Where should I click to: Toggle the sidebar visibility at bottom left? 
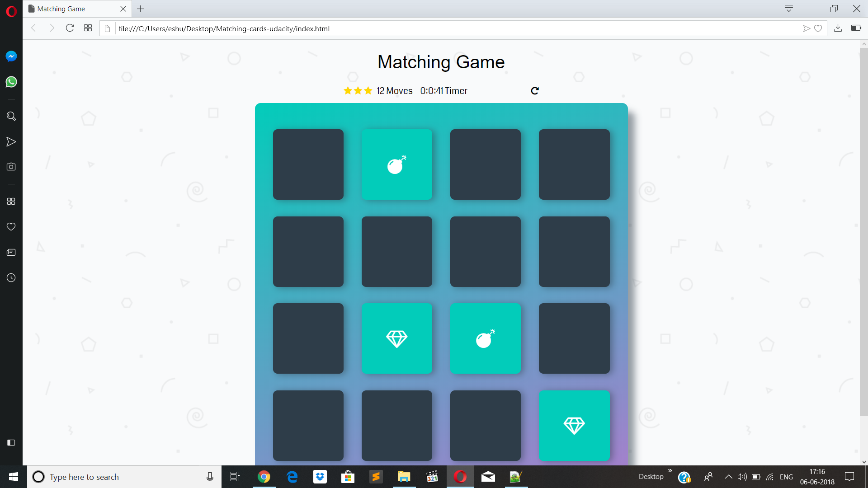pos(11,443)
